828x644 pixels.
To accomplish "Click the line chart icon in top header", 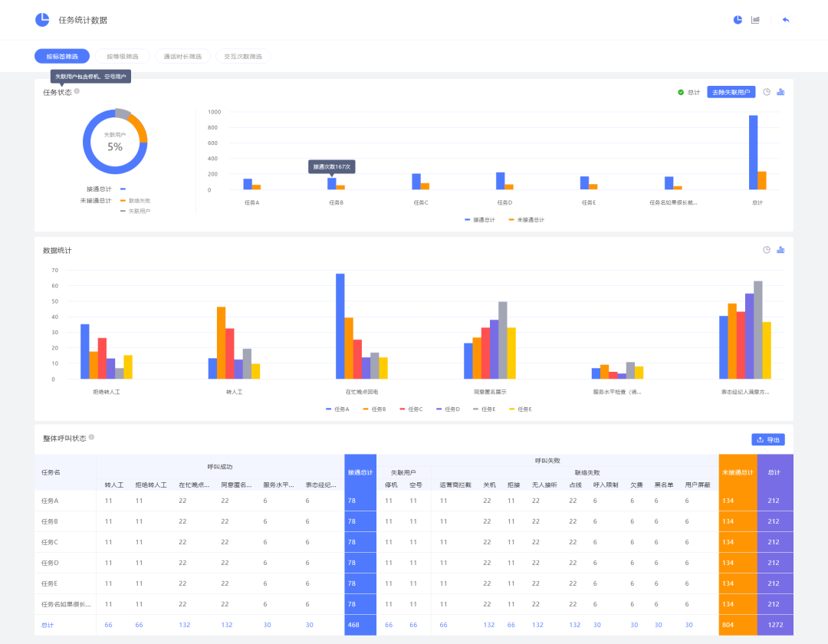I will 755,20.
